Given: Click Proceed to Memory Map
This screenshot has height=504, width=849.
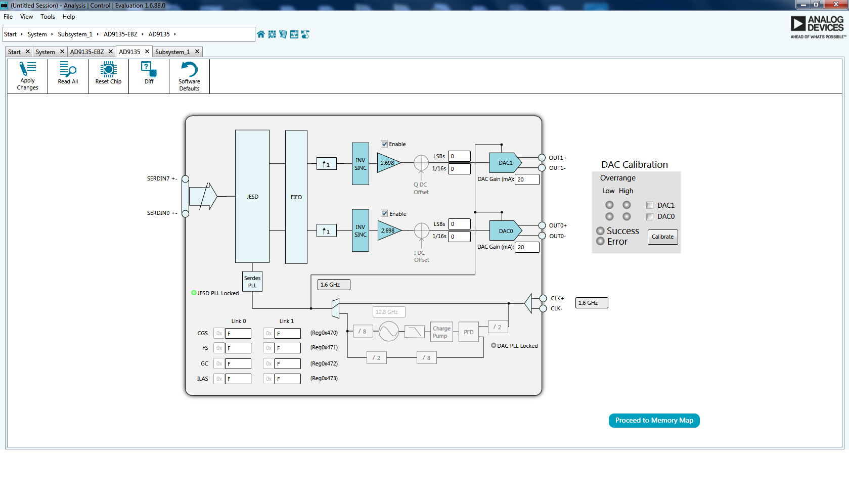Looking at the screenshot, I should (654, 420).
